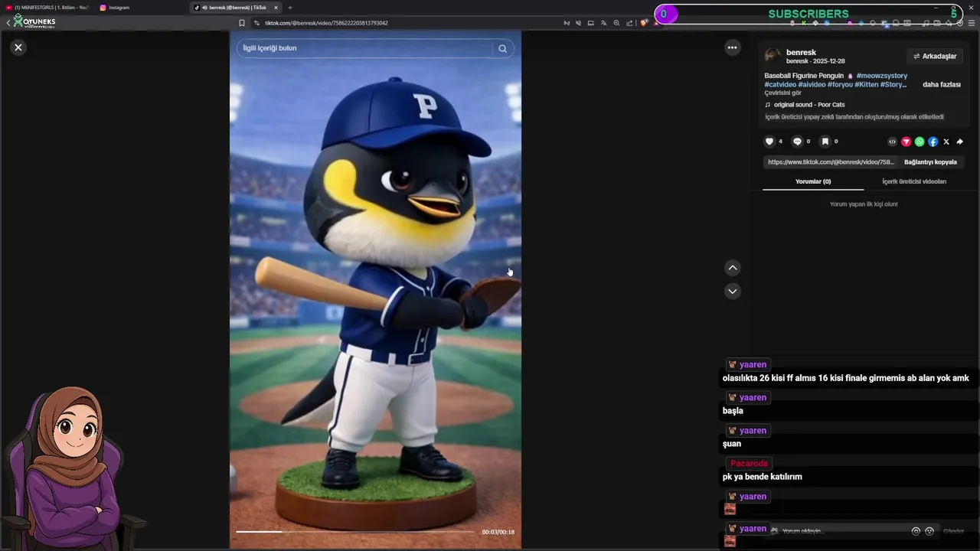Open a new browser tab
This screenshot has height=551, width=980.
[x=290, y=8]
